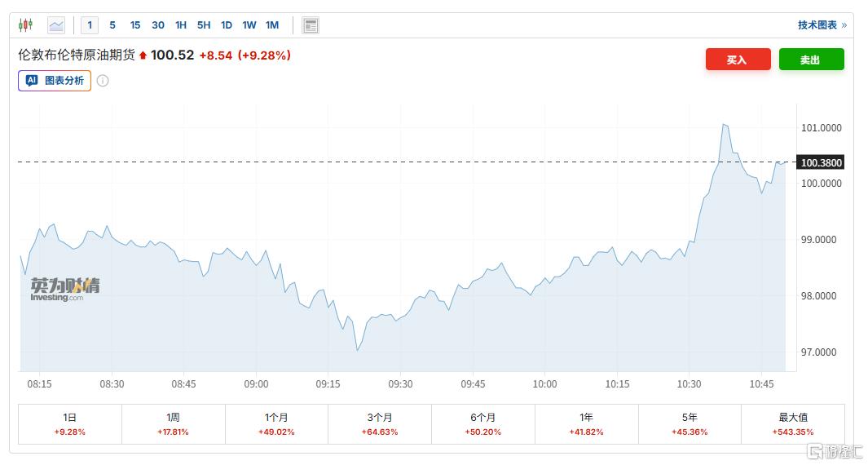Select the area chart type icon
Image resolution: width=868 pixels, height=465 pixels.
click(x=56, y=25)
